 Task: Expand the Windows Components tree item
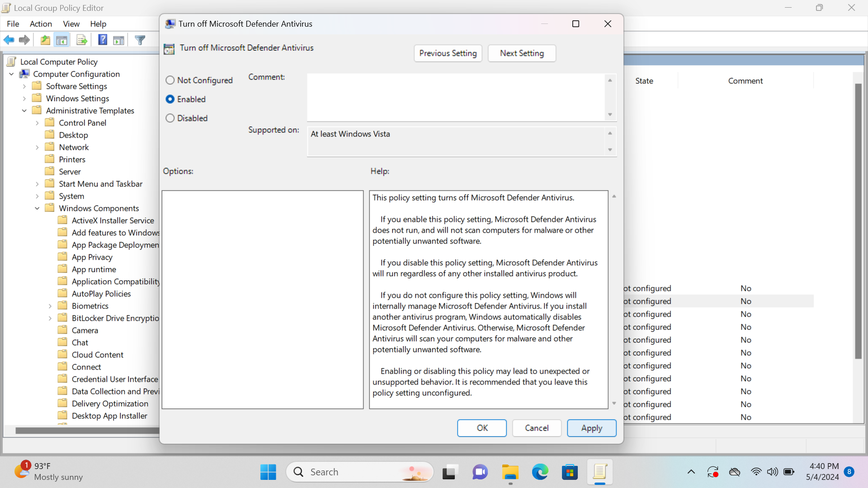point(37,208)
